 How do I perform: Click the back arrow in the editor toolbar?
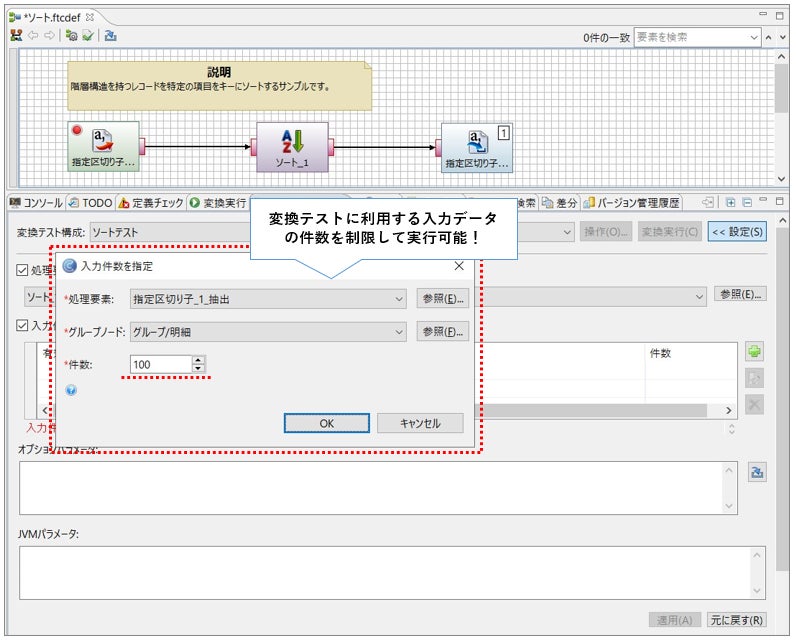coord(33,35)
